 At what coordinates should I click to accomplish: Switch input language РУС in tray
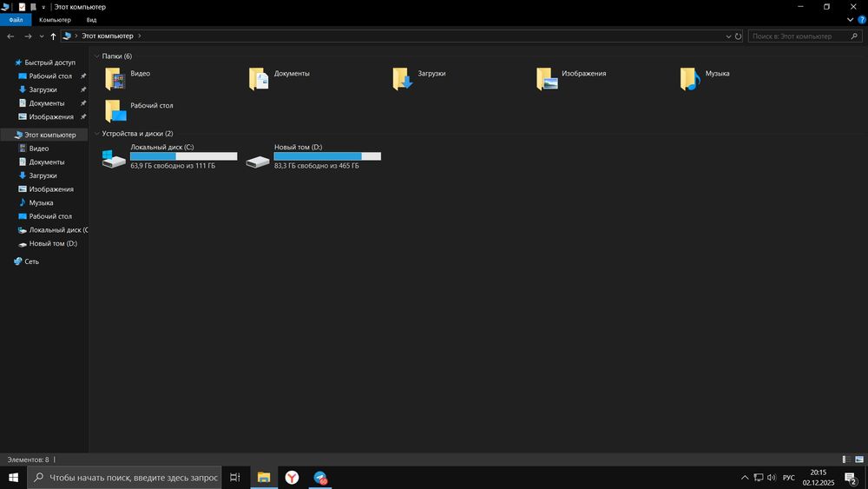(789, 478)
